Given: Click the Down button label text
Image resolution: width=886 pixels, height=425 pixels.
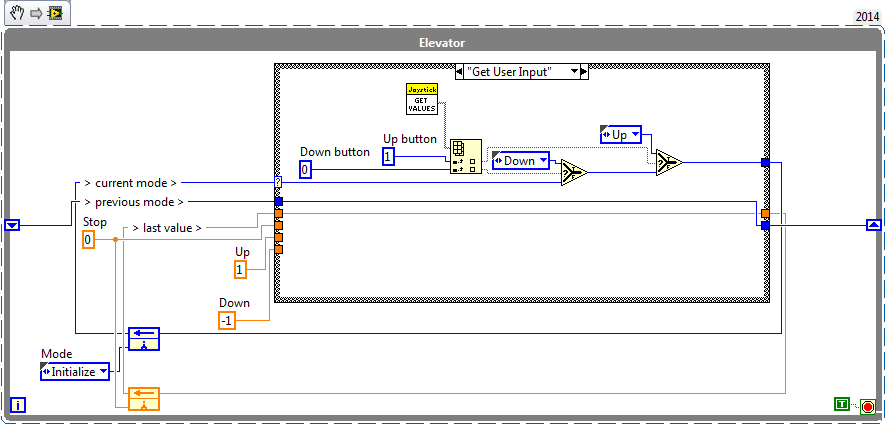Looking at the screenshot, I should (335, 151).
